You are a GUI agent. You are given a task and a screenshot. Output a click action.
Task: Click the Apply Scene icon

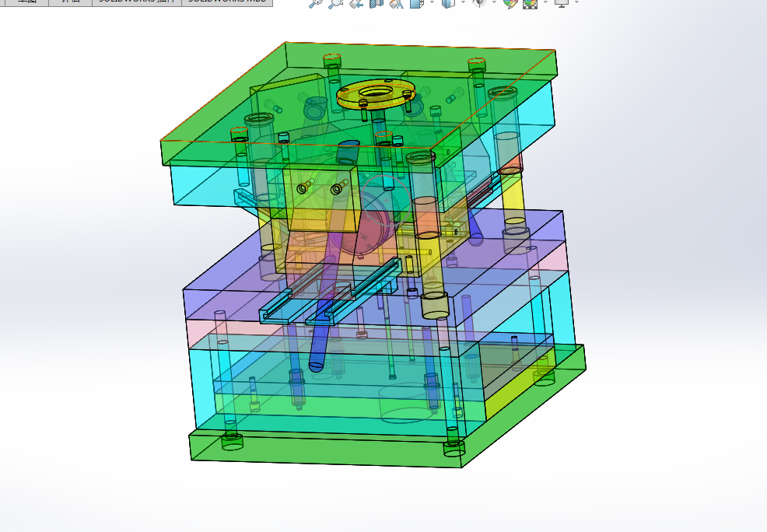coord(531,3)
